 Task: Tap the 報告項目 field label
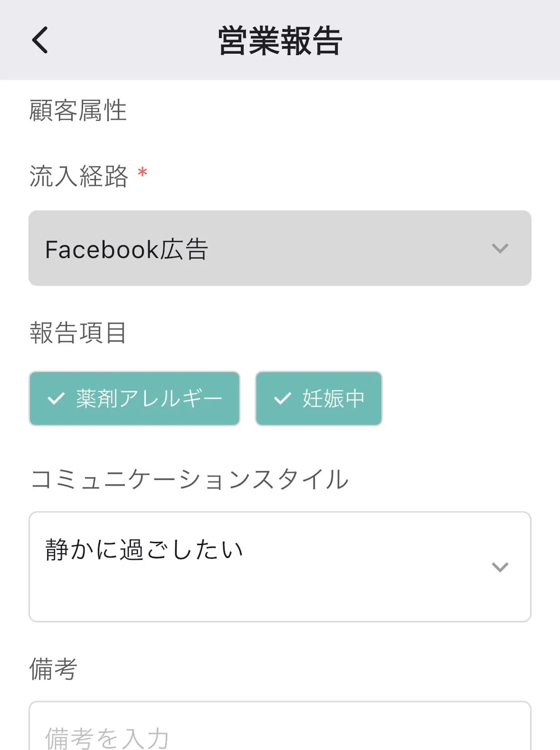tap(78, 333)
